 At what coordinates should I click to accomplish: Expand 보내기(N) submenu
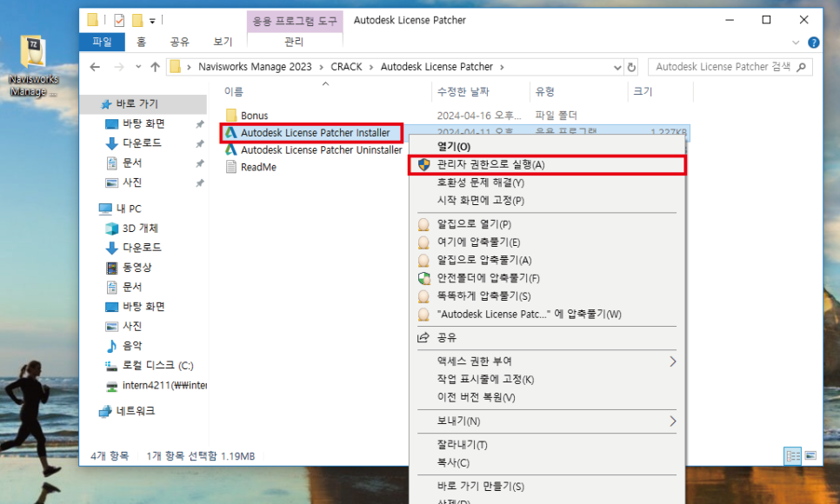pyautogui.click(x=547, y=421)
